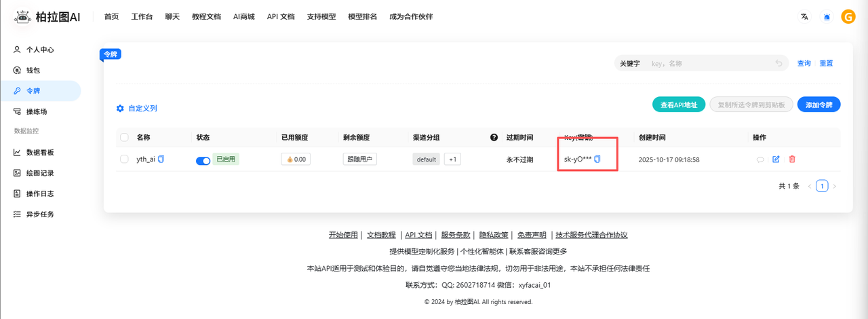Open the orange G user avatar menu

point(848,17)
